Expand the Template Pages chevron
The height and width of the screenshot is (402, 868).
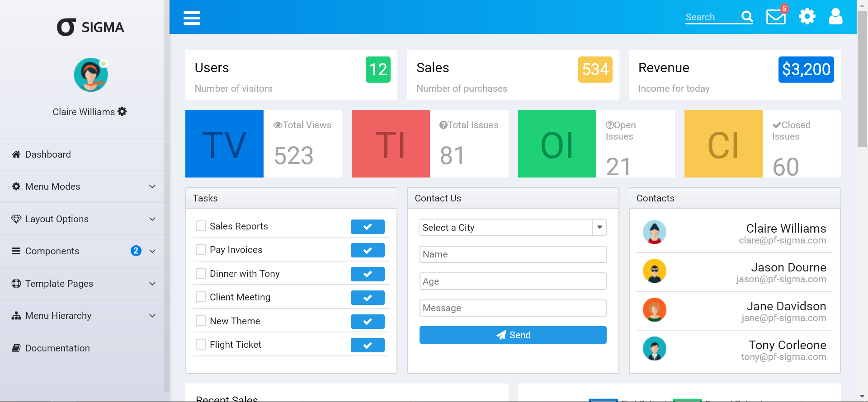[152, 284]
